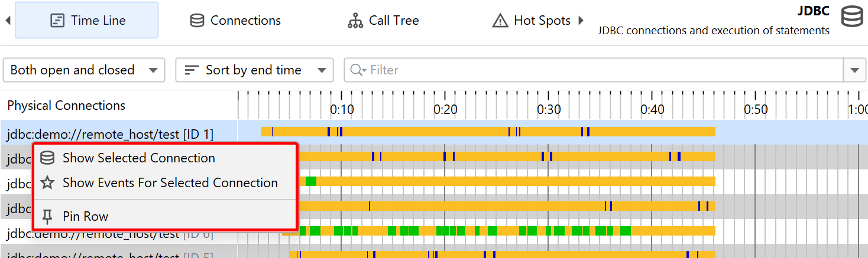Click the star icon for connection events

pyautogui.click(x=47, y=183)
